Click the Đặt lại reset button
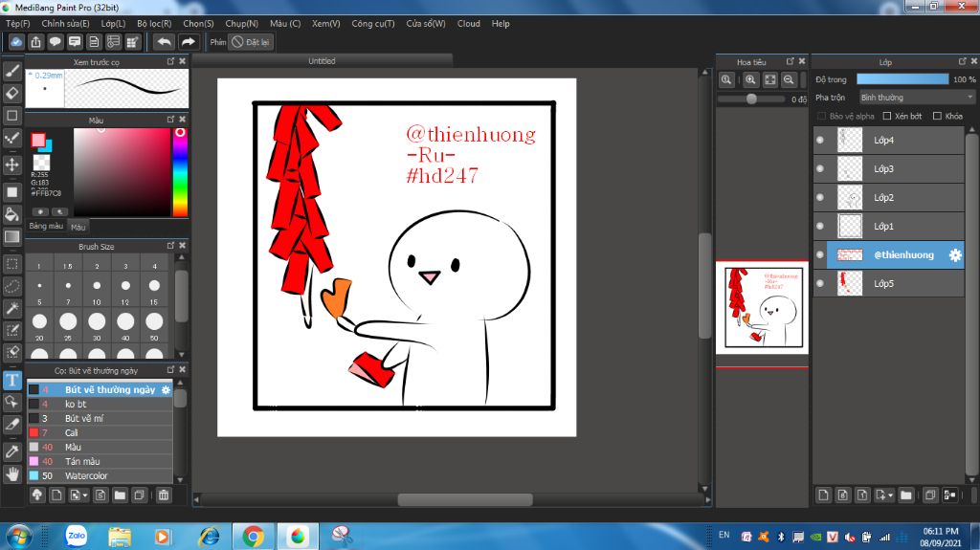The width and height of the screenshot is (980, 550). coord(252,42)
